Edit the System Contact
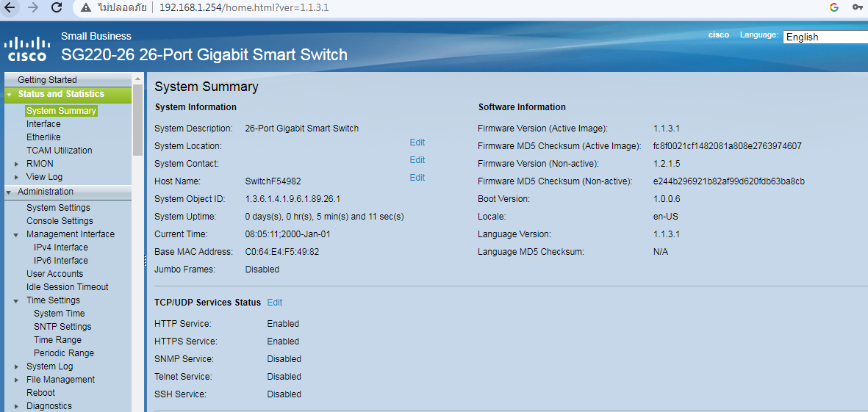The image size is (868, 412). point(417,160)
